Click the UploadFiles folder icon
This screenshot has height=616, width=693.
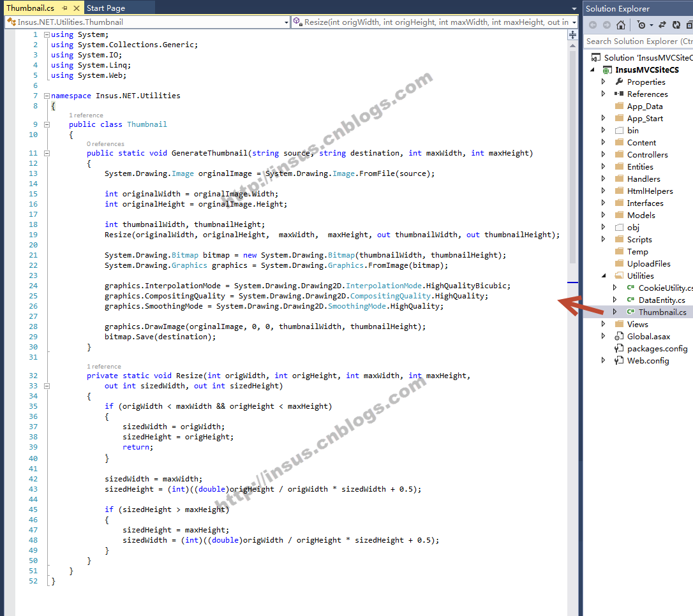point(619,263)
